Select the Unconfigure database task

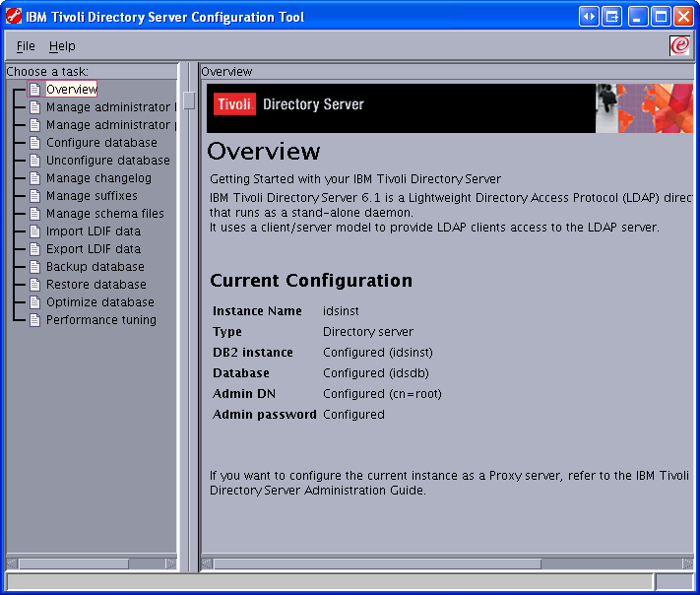coord(108,161)
